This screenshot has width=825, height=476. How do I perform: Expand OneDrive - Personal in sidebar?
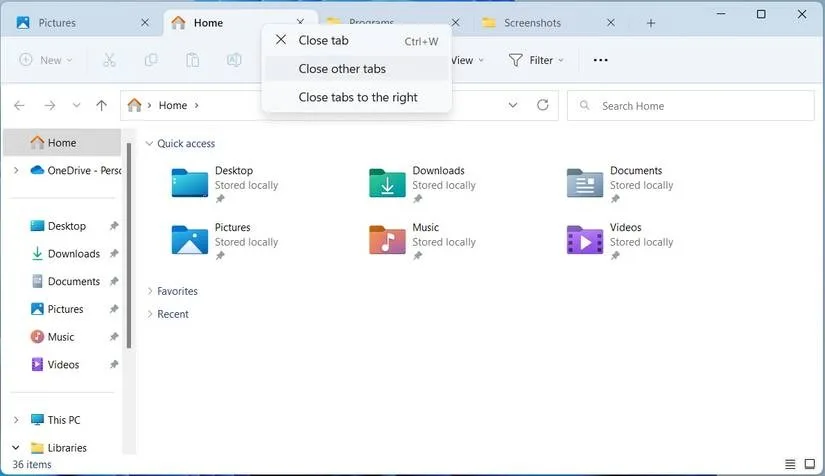pyautogui.click(x=16, y=170)
